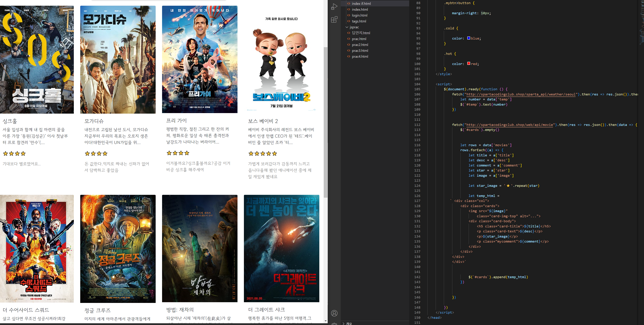Click code line 'let rows = data['movies']'
Viewport: 644px width, 325px height.
(x=486, y=145)
